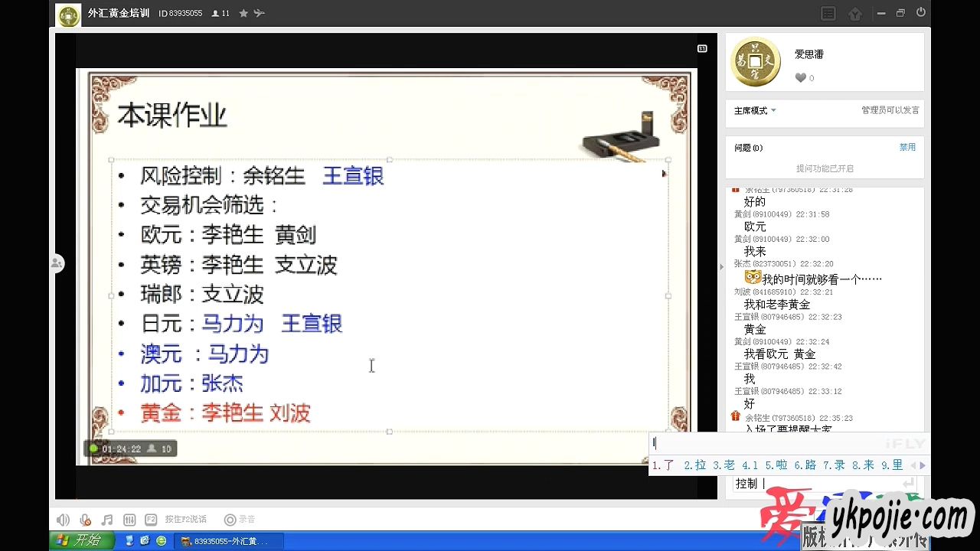Click the fullscreen icon above the slide
Viewport: 980px width, 551px height.
pos(702,48)
